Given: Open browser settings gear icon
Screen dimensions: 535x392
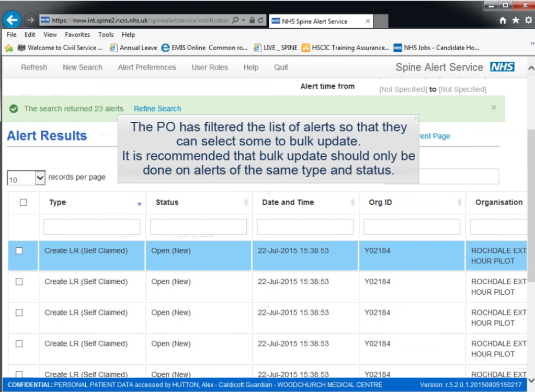Looking at the screenshot, I should click(x=529, y=20).
